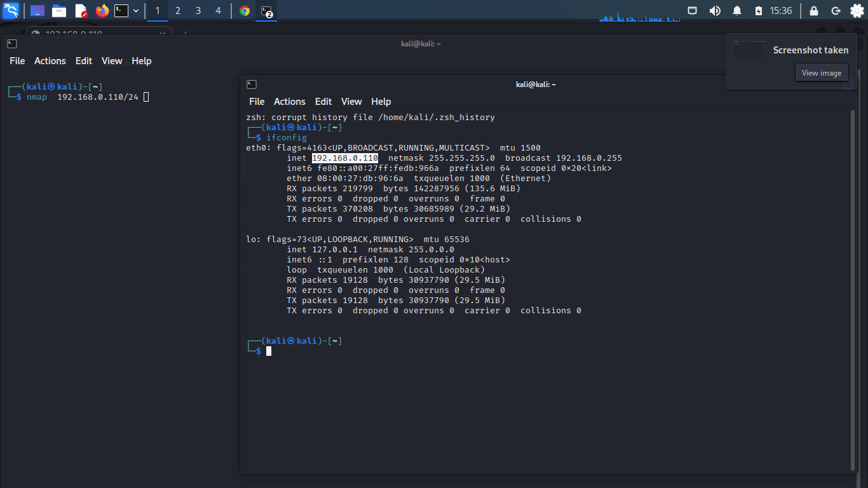Click the grouped terminal taskbar button
Image resolution: width=868 pixels, height=488 pixels.
pyautogui.click(x=266, y=11)
